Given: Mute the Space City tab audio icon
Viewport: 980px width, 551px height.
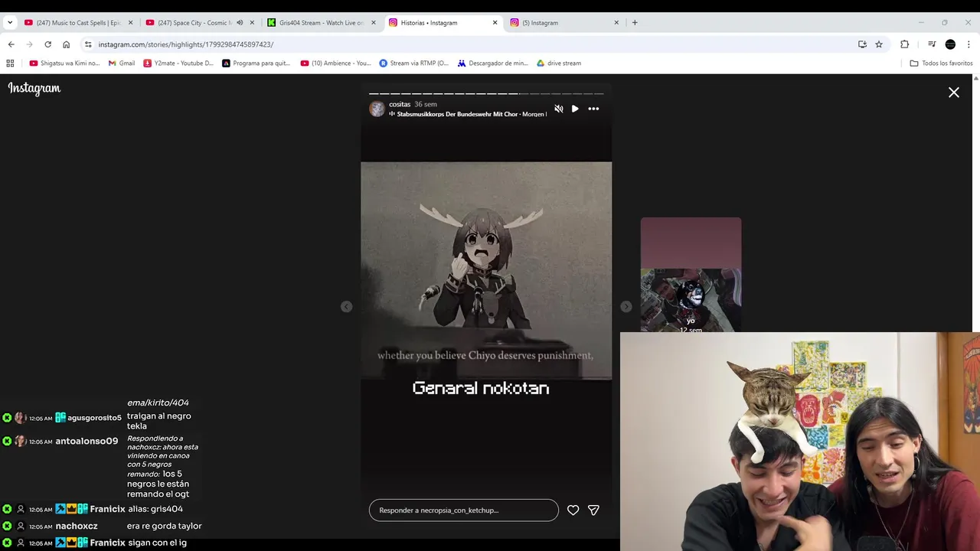Looking at the screenshot, I should click(240, 23).
